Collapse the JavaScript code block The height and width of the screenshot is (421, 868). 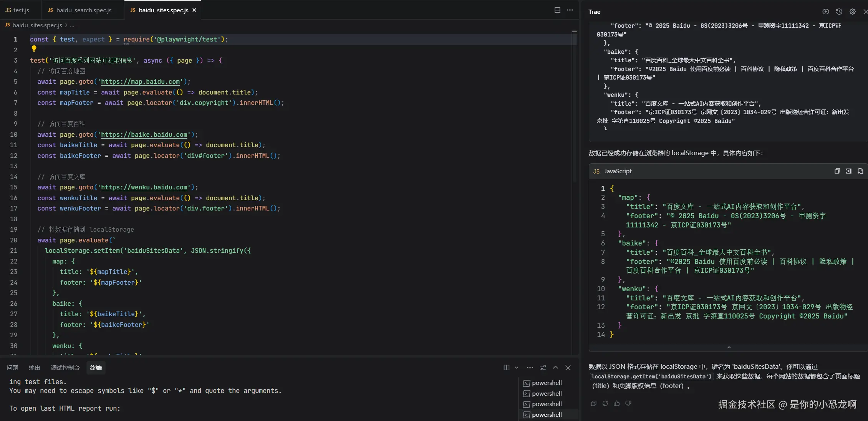[729, 347]
